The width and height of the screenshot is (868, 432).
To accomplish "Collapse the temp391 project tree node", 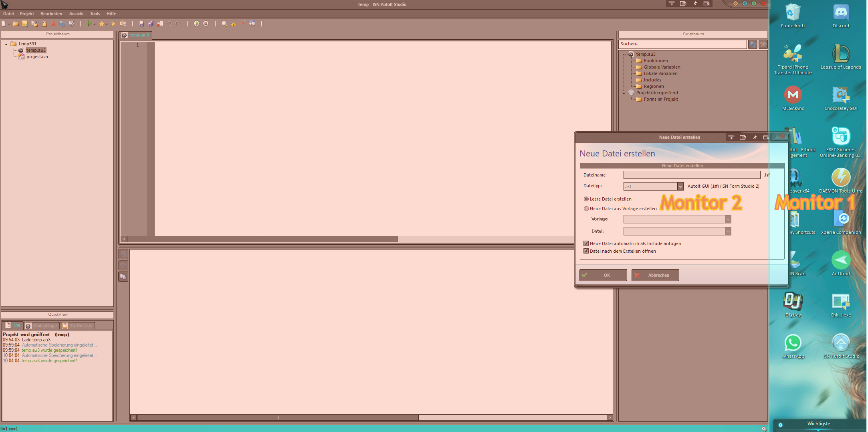I will 6,44.
